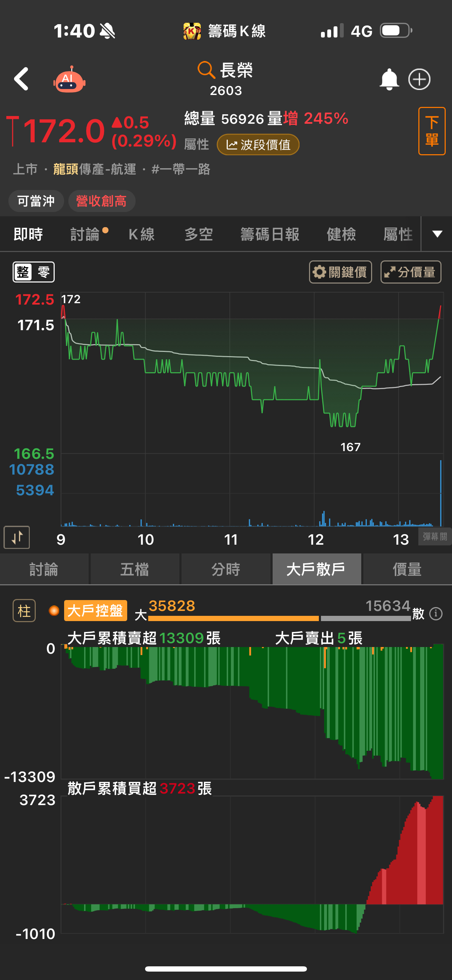The width and height of the screenshot is (452, 980).
Task: Tap the gray retail 15634 bar
Action: [366, 618]
